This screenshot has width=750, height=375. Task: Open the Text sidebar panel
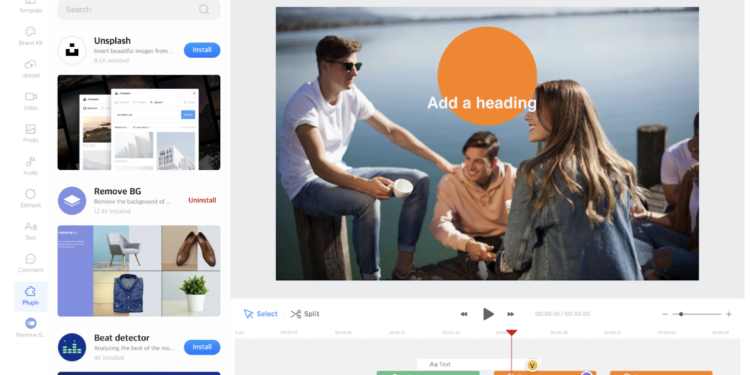(31, 231)
